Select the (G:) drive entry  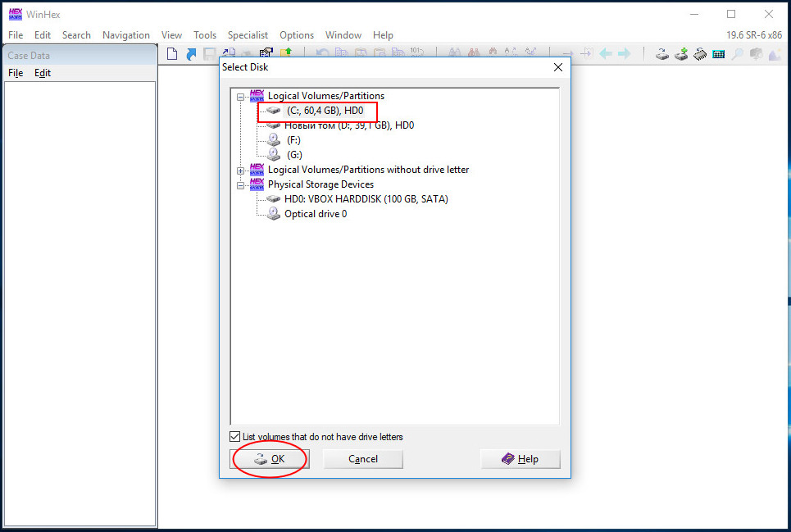[294, 155]
